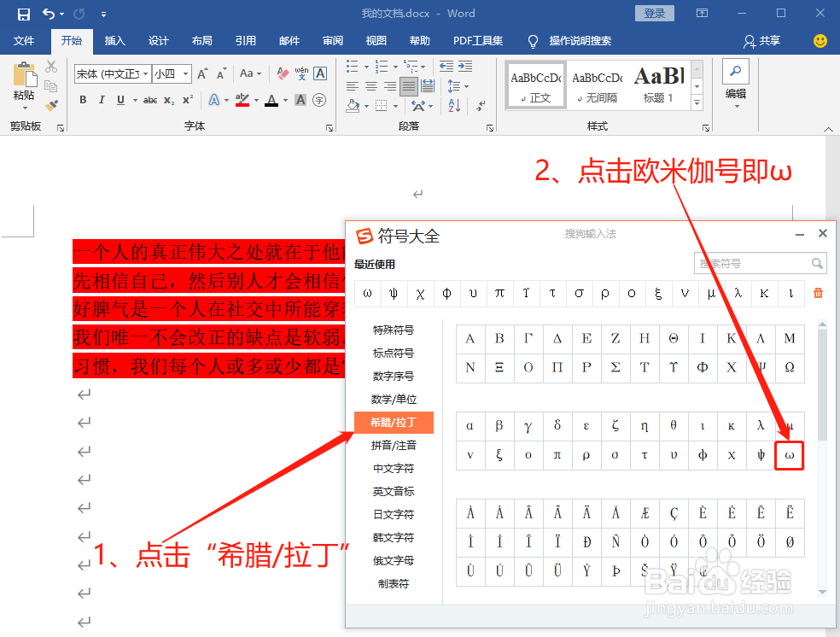This screenshot has height=637, width=840.
Task: Select the 希腊/拉丁 symbol category
Action: [x=394, y=422]
